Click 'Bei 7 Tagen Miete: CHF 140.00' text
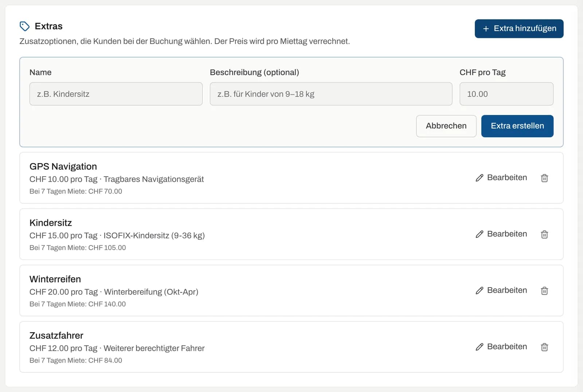The width and height of the screenshot is (583, 392). pos(78,304)
